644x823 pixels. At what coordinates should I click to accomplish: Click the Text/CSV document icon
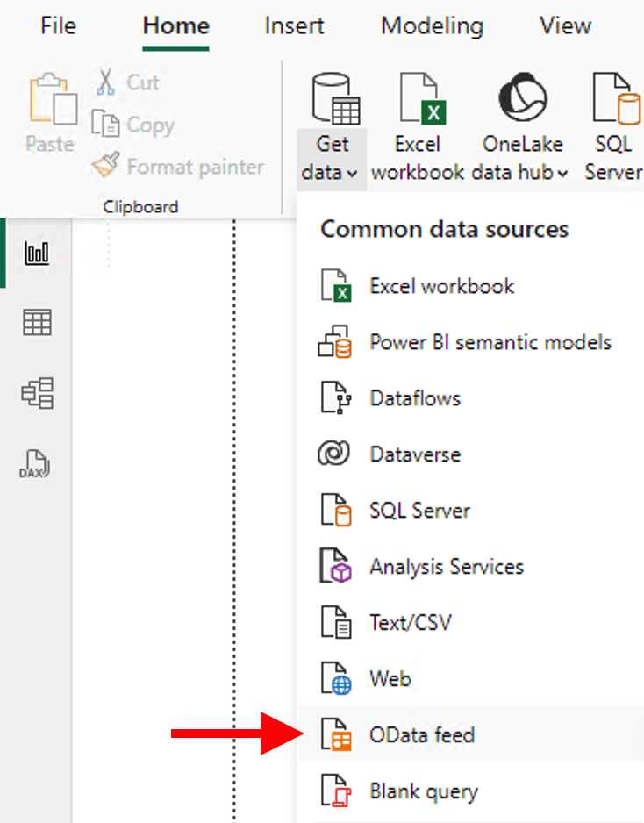click(x=336, y=622)
